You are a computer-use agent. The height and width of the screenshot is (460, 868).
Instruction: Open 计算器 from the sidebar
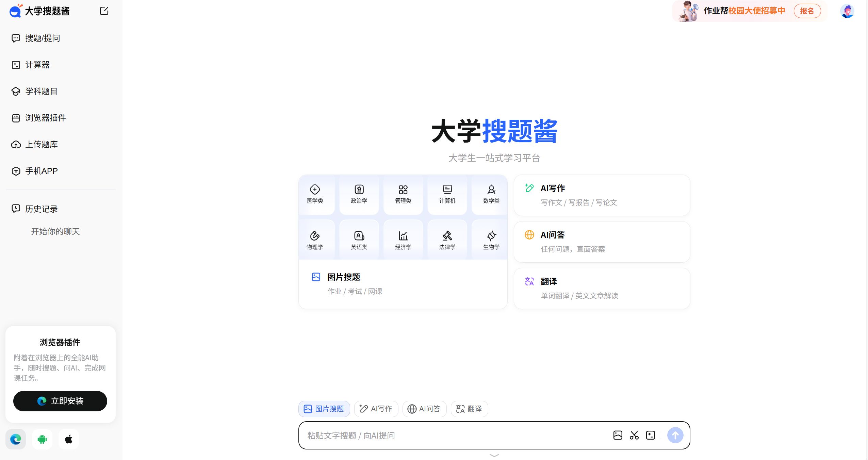[37, 65]
